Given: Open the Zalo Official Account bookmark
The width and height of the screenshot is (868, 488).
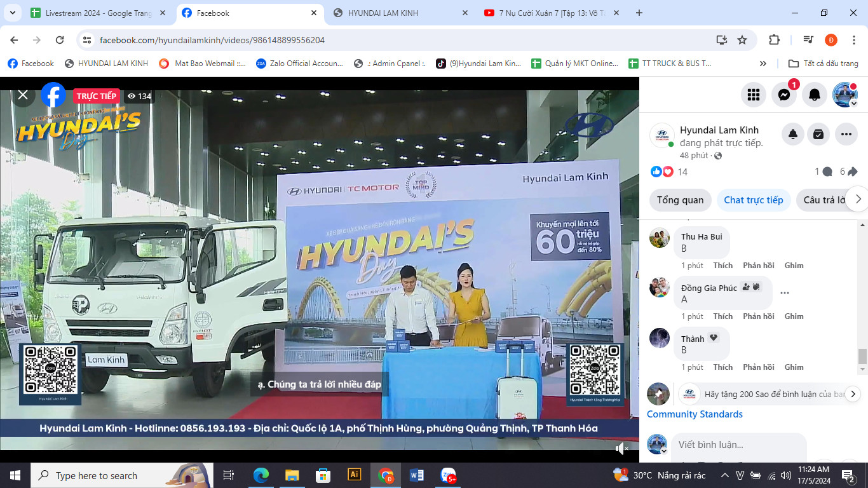Looking at the screenshot, I should (x=299, y=64).
